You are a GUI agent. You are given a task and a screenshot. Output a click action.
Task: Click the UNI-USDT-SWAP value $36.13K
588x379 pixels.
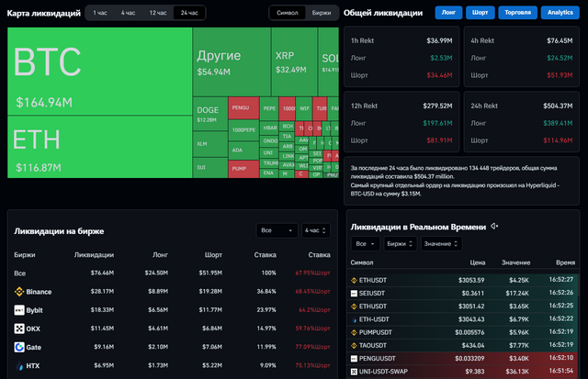pyautogui.click(x=517, y=372)
